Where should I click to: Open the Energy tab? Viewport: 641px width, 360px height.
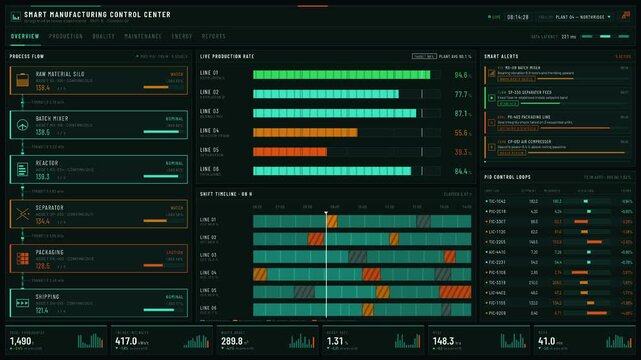click(182, 36)
